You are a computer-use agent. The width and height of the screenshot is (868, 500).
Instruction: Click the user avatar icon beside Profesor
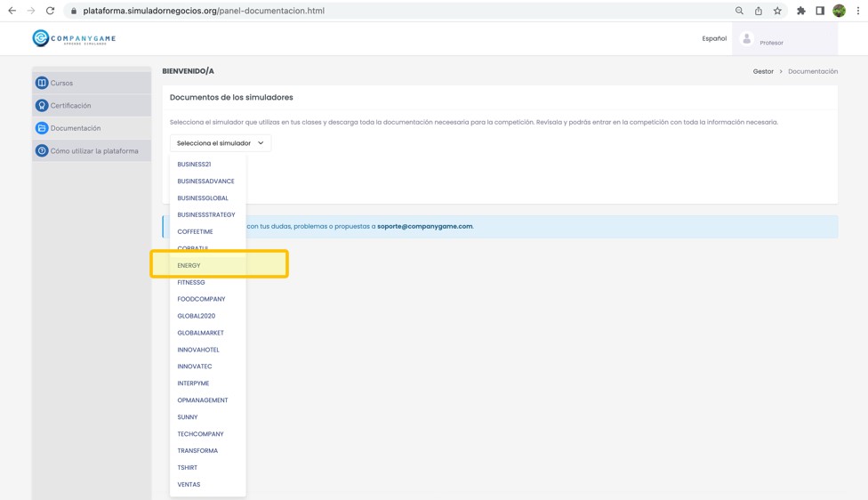(747, 39)
